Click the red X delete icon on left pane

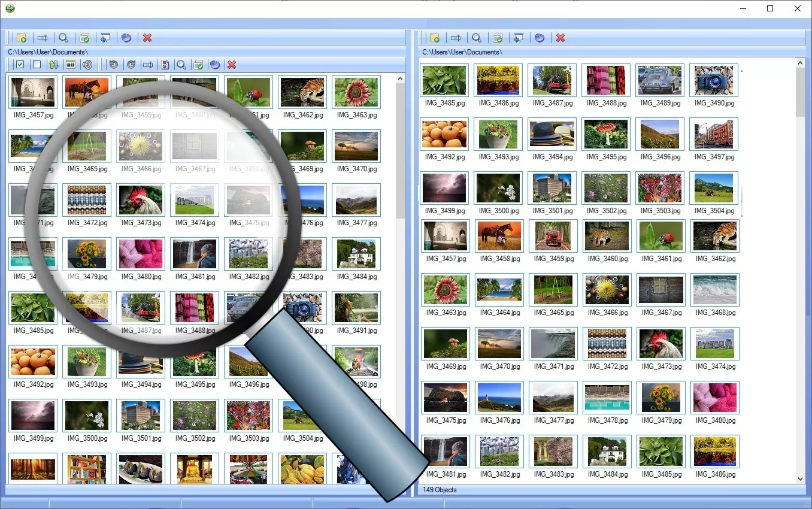click(147, 38)
